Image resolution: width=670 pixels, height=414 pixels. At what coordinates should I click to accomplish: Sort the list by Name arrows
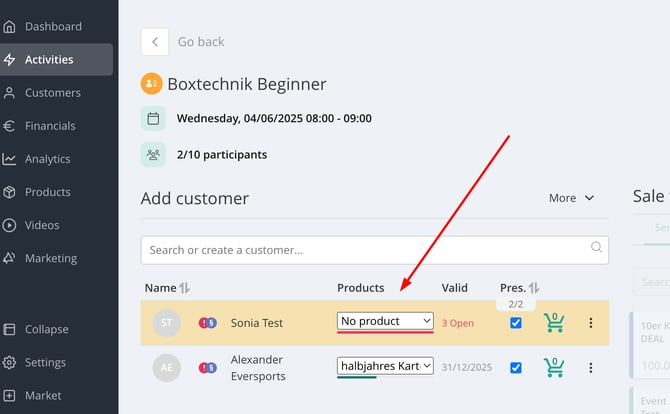point(184,288)
